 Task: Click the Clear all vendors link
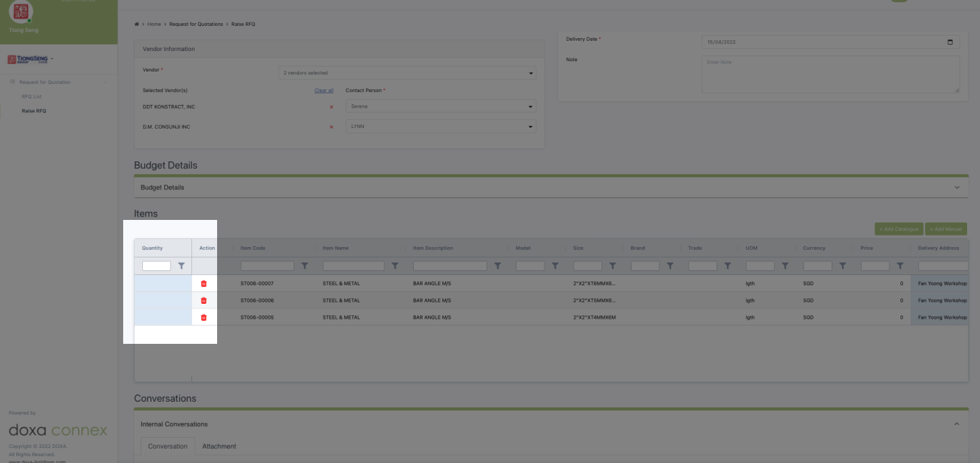click(324, 91)
